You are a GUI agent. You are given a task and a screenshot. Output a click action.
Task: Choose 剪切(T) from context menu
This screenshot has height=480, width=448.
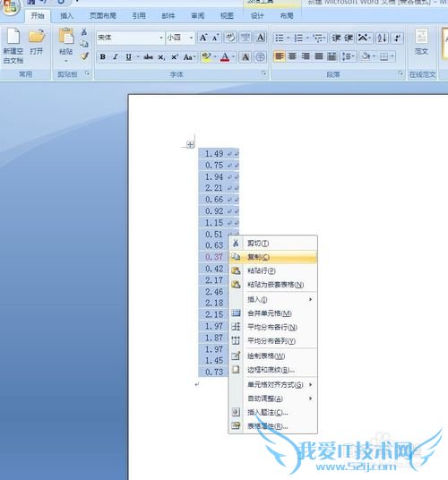273,244
